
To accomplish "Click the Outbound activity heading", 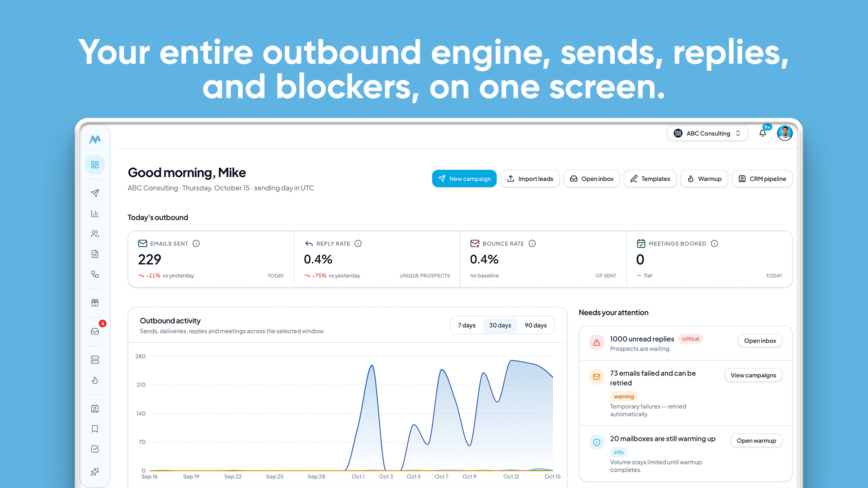I will [x=170, y=321].
